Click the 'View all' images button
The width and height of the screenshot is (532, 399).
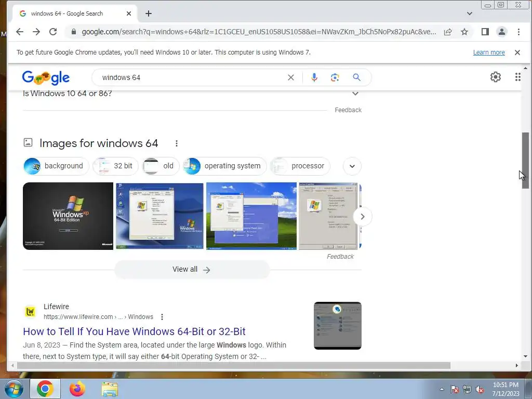[x=192, y=270]
